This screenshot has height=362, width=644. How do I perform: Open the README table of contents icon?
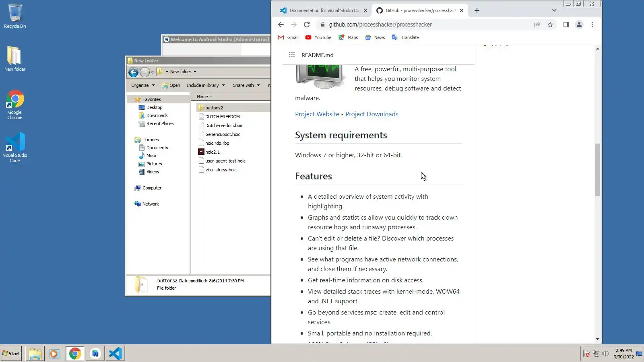click(292, 55)
